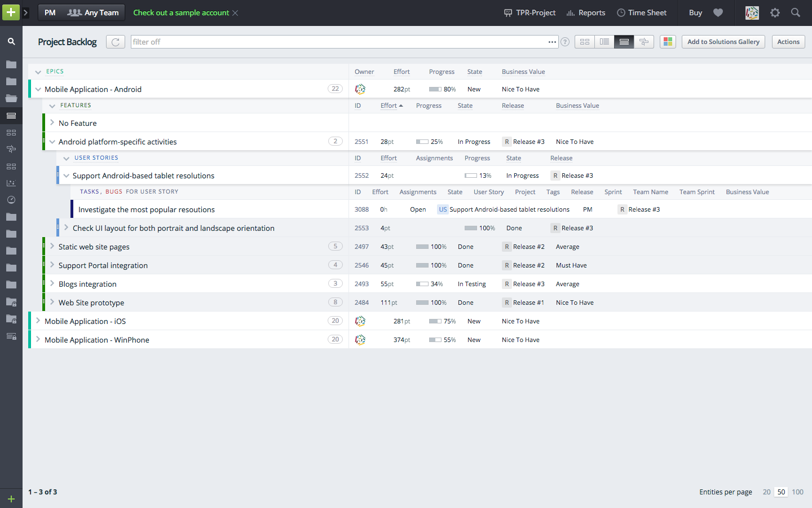
Task: Click the Buy menu item
Action: pos(695,12)
